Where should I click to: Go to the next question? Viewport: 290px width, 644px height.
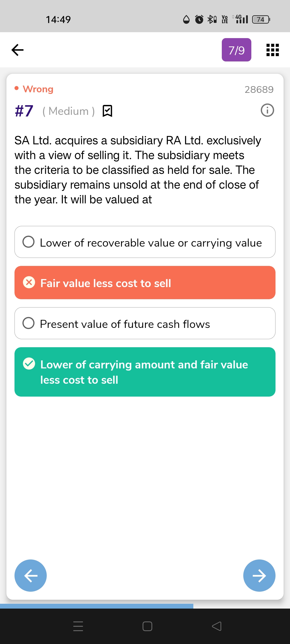point(259,575)
